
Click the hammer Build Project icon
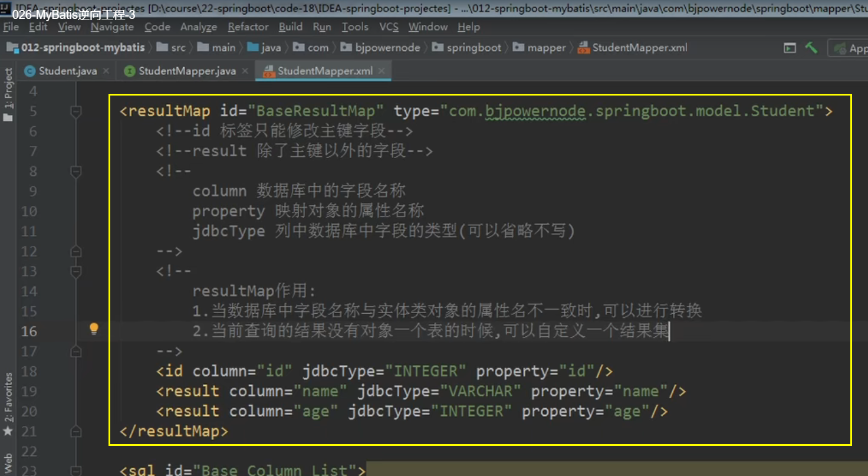pos(811,48)
